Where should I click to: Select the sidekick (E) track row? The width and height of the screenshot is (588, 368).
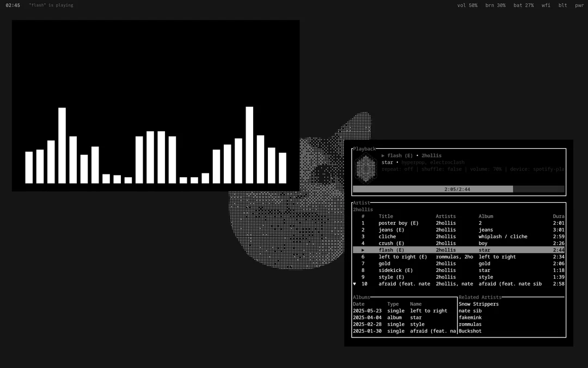395,270
